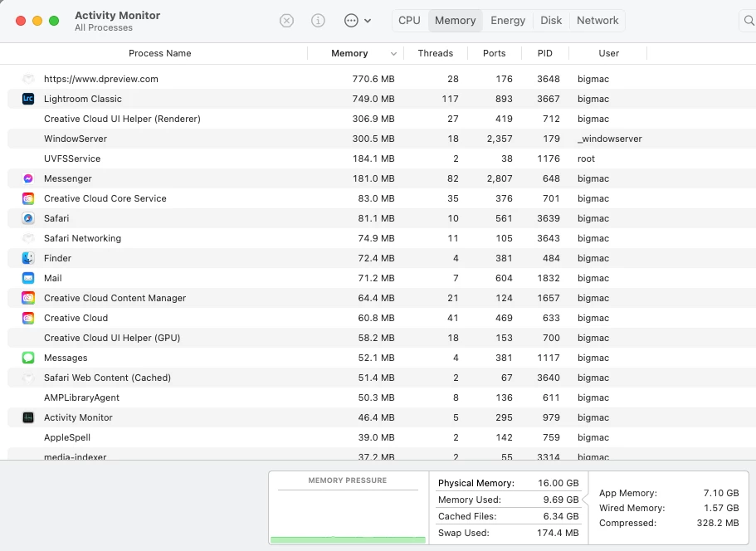
Task: Select Safari Web Content (Cached) name
Action: point(107,378)
